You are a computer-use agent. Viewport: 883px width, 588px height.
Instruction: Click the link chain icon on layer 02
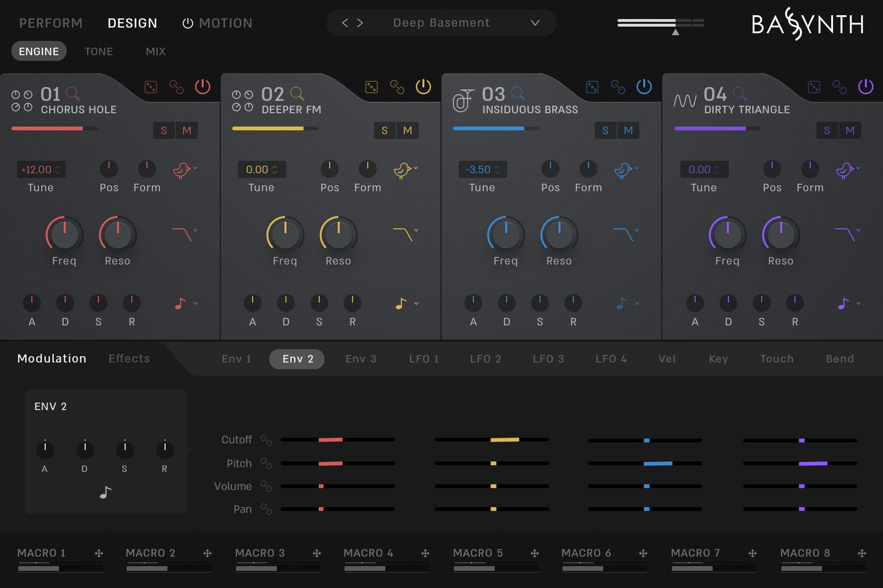coord(397,87)
